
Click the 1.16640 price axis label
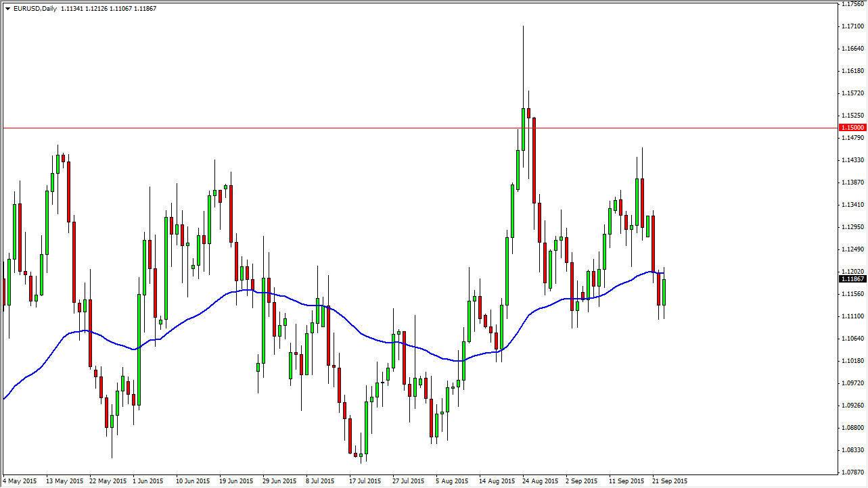[853, 49]
